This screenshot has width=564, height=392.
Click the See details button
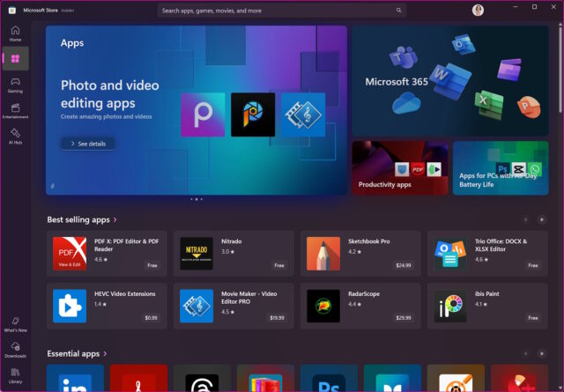pyautogui.click(x=87, y=144)
